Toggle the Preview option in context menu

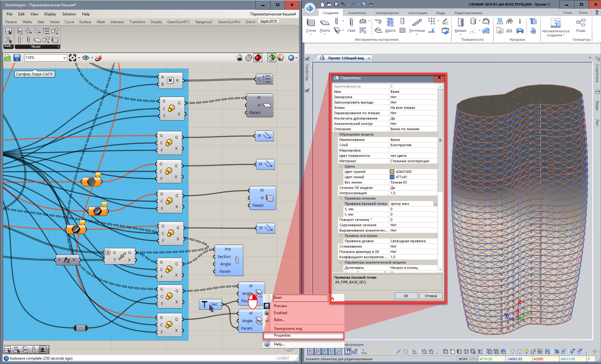280,306
